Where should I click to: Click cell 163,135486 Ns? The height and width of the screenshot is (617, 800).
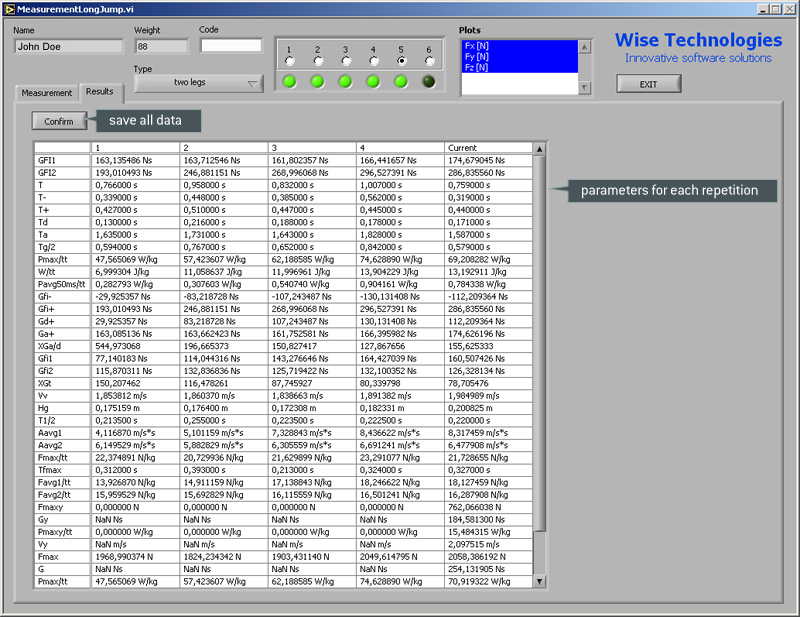tap(135, 160)
